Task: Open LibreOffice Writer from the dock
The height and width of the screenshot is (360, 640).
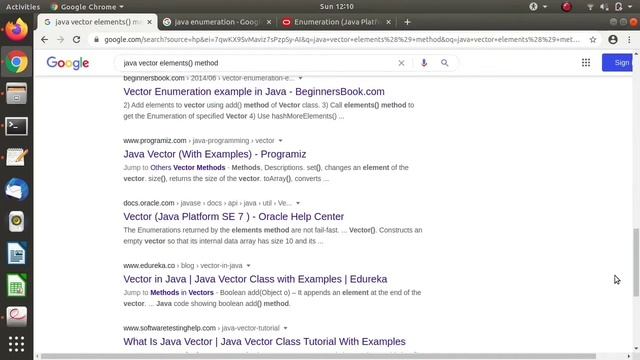Action: click(16, 253)
